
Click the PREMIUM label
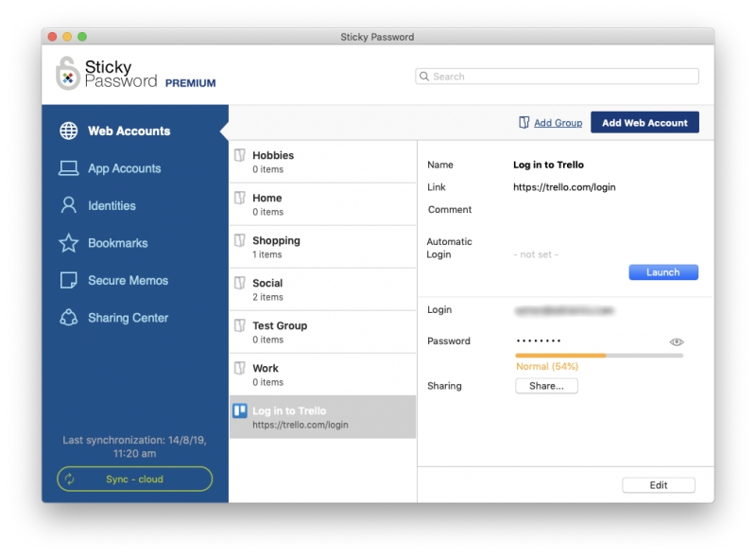click(191, 83)
